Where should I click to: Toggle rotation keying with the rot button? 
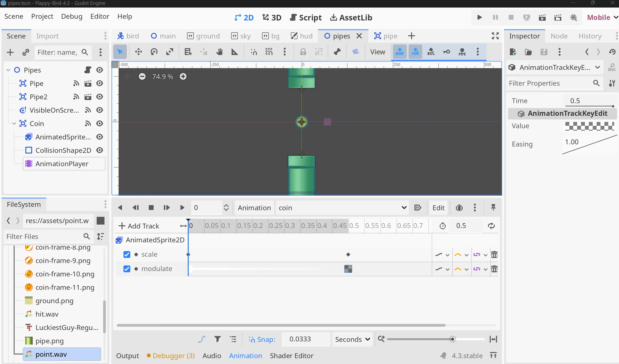point(415,52)
